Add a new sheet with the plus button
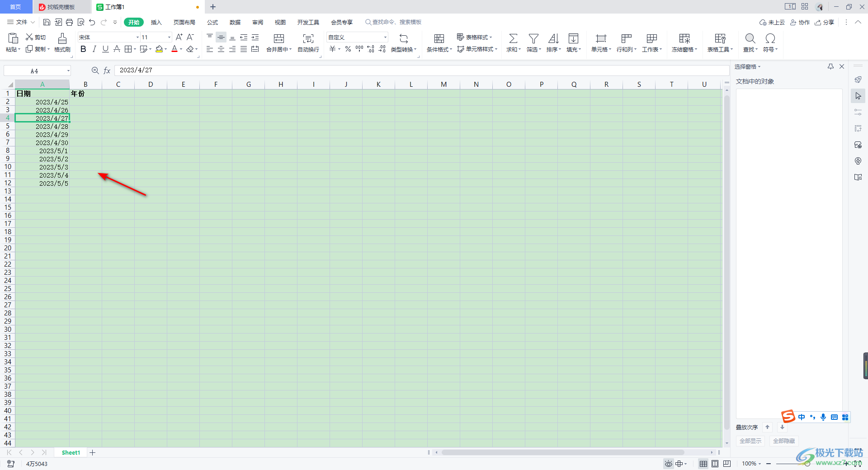 point(93,452)
